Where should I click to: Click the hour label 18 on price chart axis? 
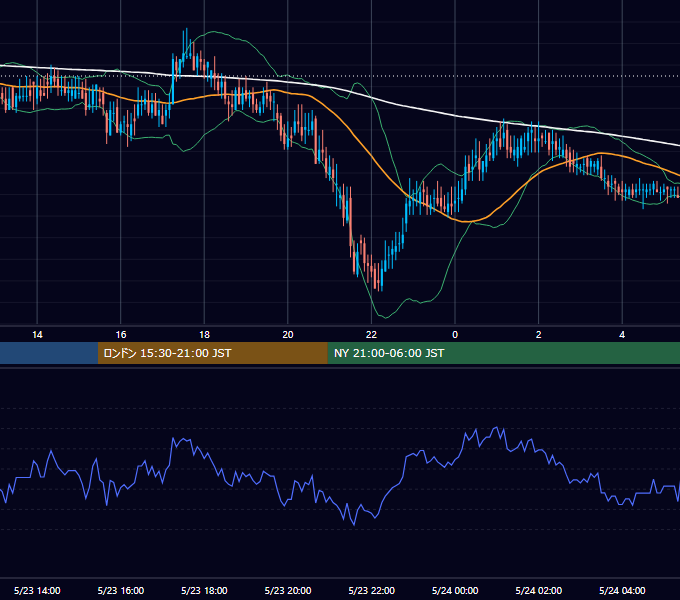(204, 335)
